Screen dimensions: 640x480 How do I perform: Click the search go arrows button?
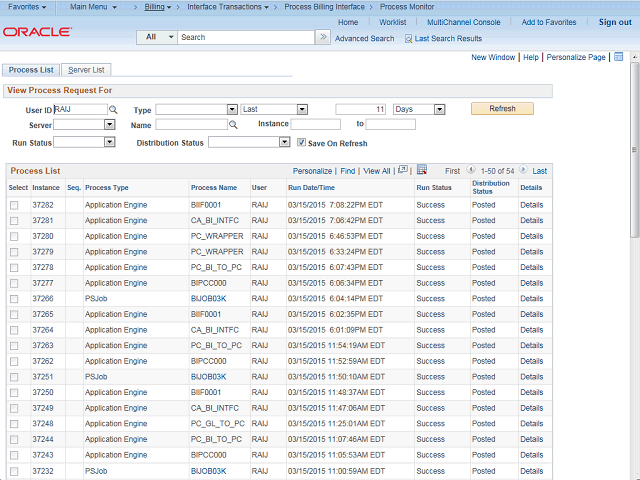[322, 37]
